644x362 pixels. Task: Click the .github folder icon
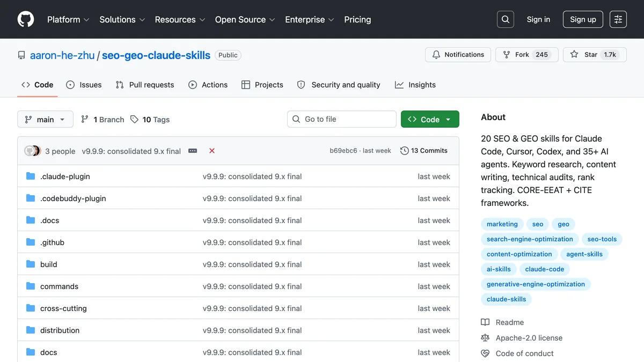31,242
